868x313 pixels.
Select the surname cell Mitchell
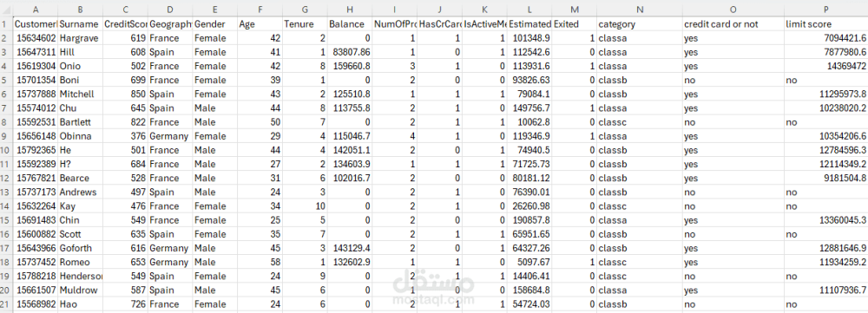point(80,94)
